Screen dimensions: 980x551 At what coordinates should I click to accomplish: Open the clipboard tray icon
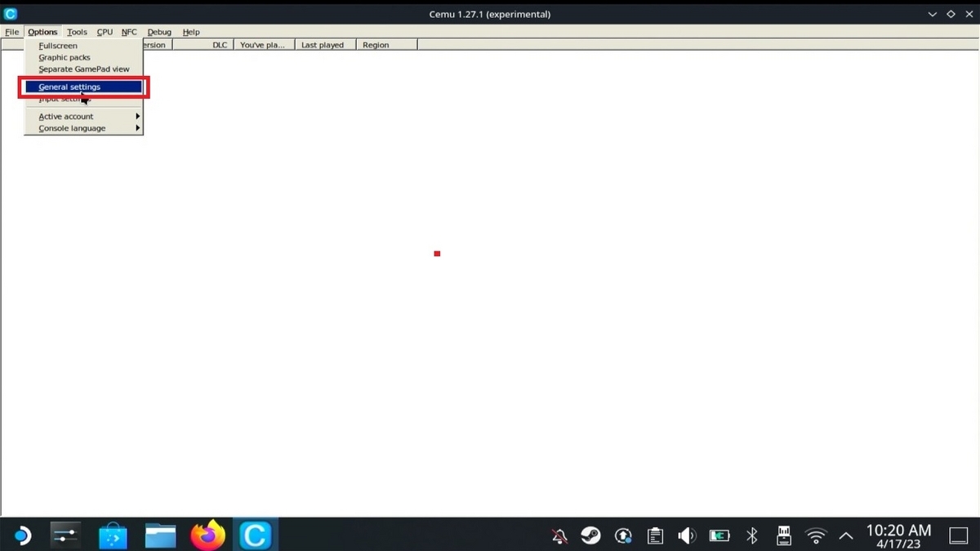pyautogui.click(x=655, y=536)
